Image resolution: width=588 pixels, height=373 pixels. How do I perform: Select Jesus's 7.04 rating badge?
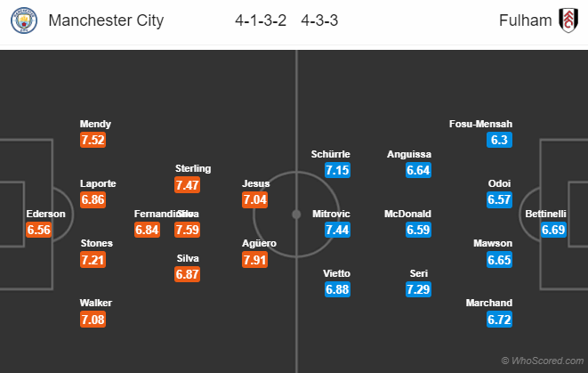255,199
